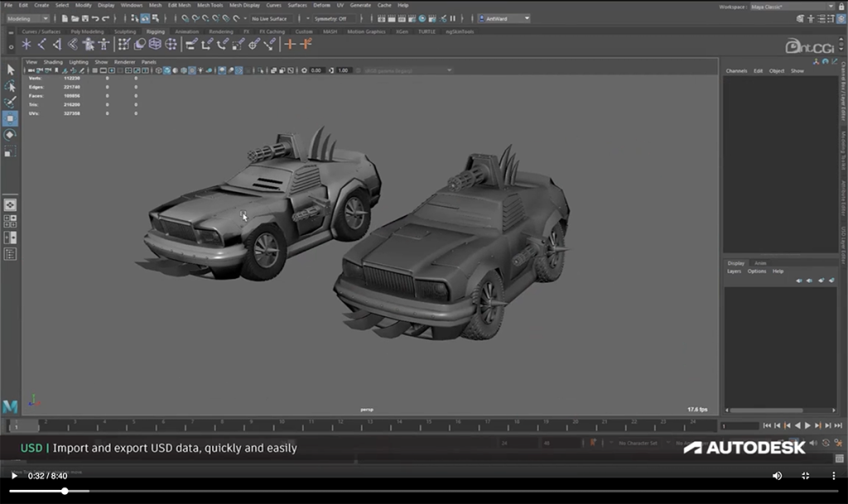Expand the No Live Surface dropdown

271,17
